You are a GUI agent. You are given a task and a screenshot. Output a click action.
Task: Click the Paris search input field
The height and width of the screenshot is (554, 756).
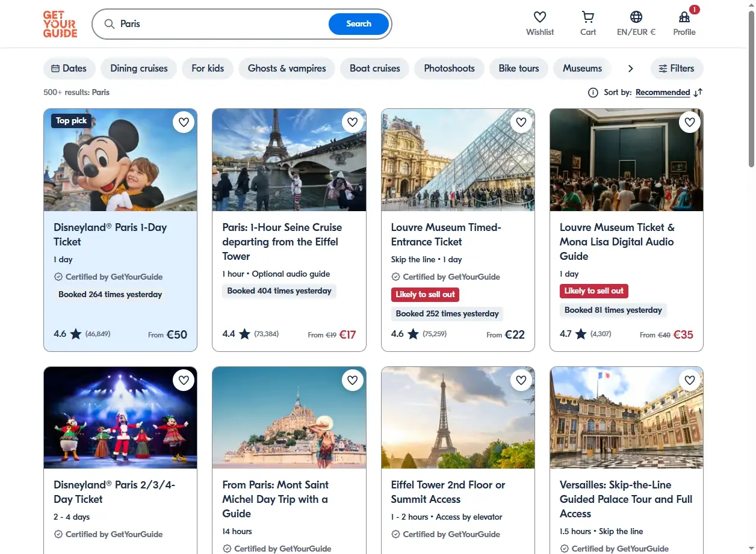pos(222,24)
